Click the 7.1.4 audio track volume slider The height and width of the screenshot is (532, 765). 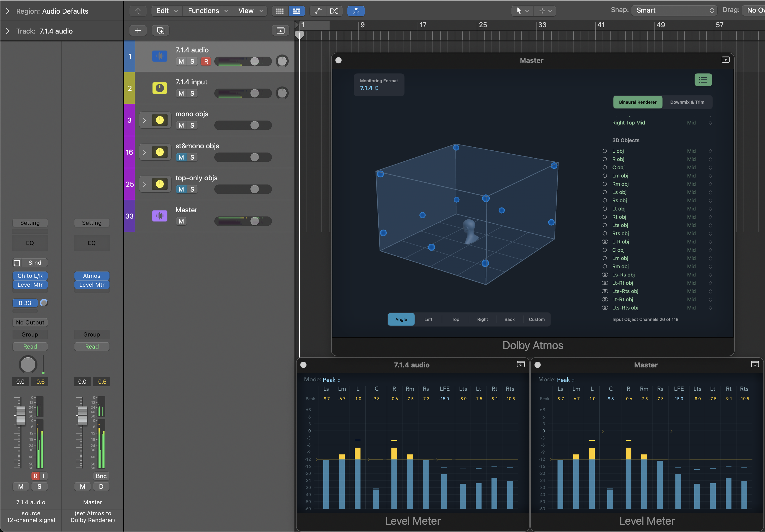point(243,61)
